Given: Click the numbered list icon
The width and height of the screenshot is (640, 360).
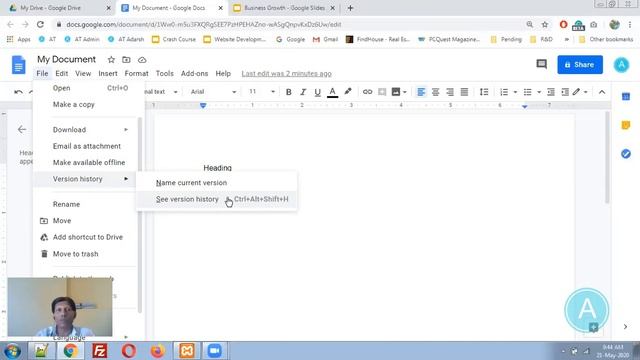Looking at the screenshot, I should 504,92.
